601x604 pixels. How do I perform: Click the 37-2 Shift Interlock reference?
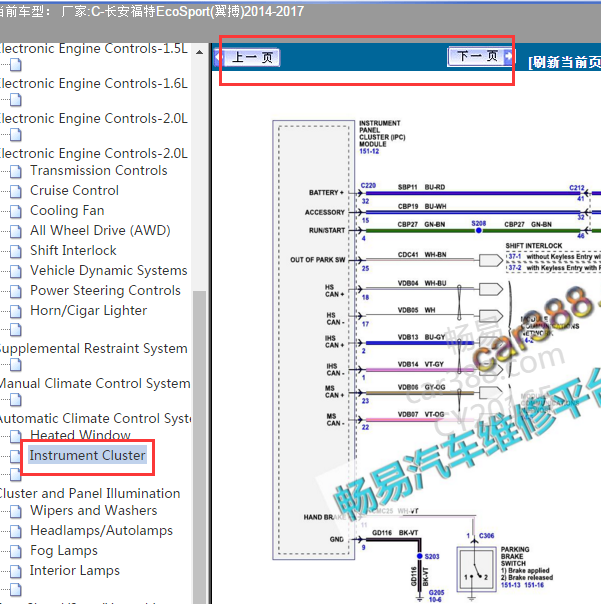point(515,268)
